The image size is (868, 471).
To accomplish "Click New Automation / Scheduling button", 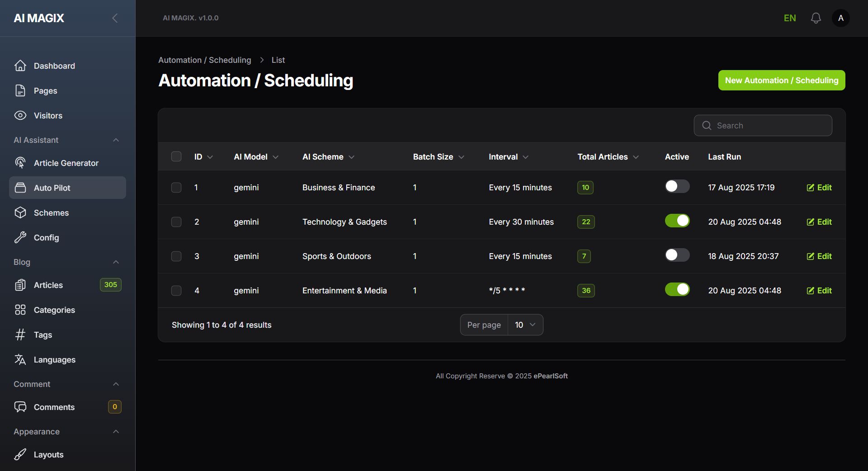I will click(x=781, y=80).
